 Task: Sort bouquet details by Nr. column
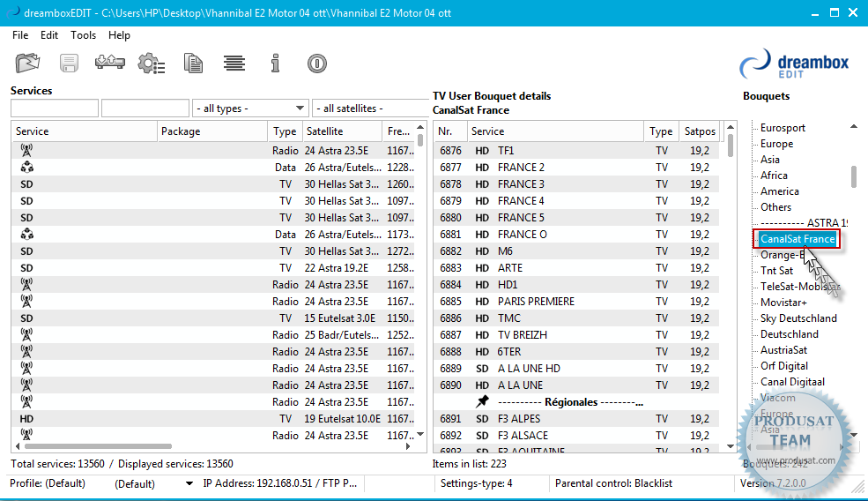coord(450,131)
